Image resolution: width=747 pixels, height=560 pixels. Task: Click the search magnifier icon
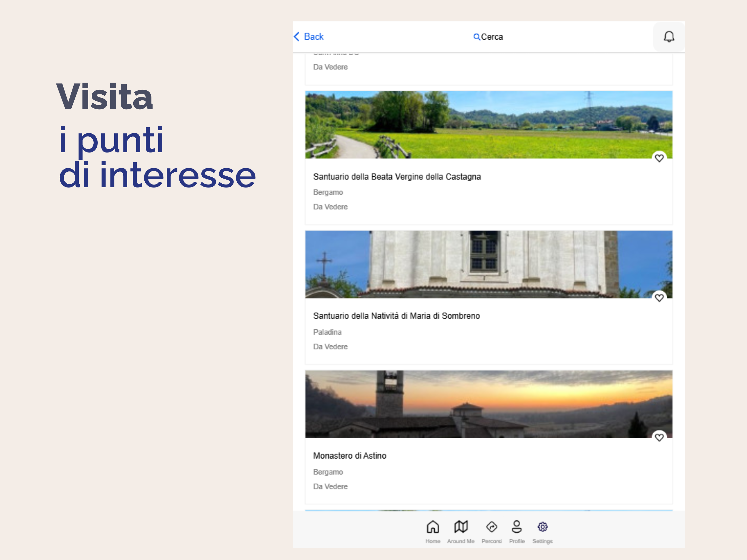coord(476,37)
